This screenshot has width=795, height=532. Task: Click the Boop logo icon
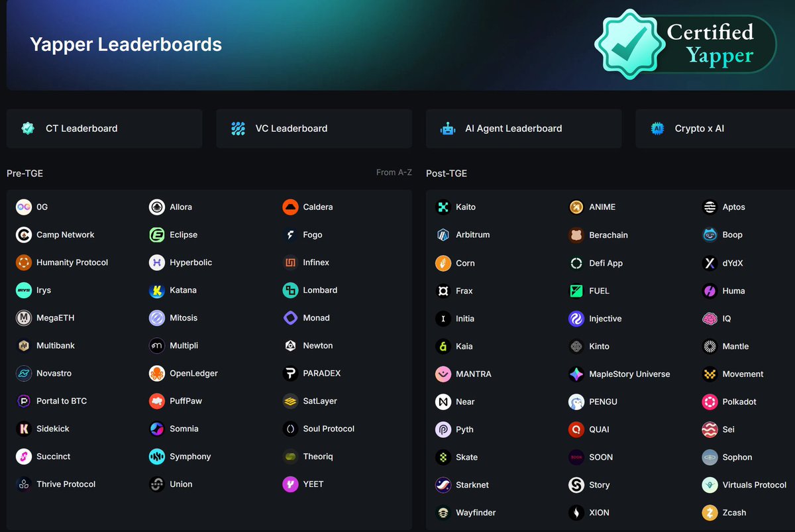[x=710, y=235]
